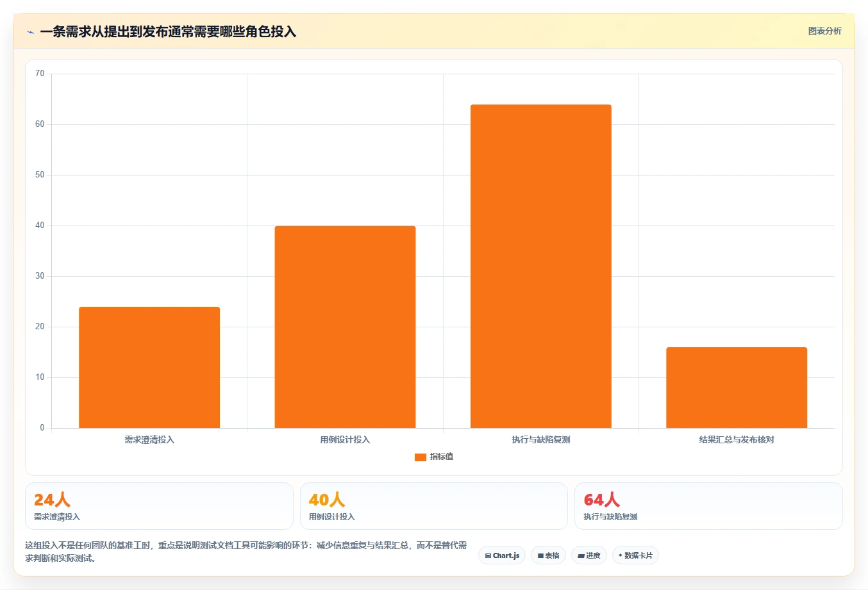The height and width of the screenshot is (590, 868).
Task: Click the 用例设计投入 bar
Action: [345, 327]
